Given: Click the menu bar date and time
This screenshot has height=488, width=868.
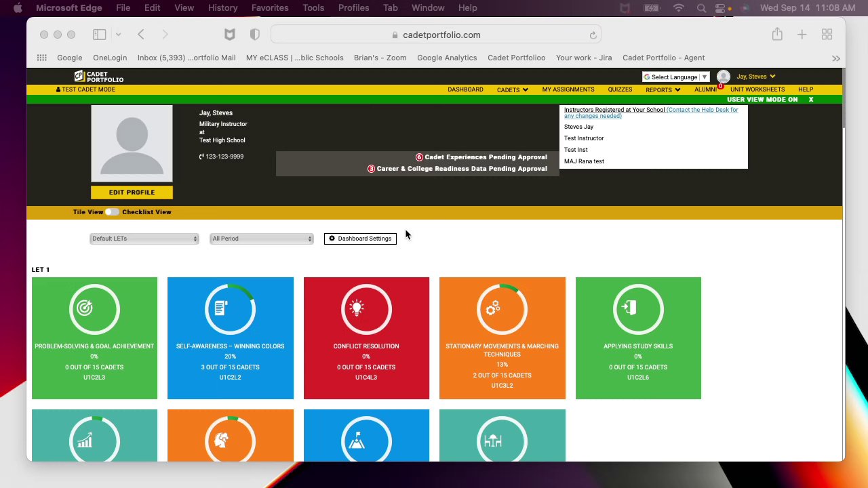Looking at the screenshot, I should click(x=808, y=8).
